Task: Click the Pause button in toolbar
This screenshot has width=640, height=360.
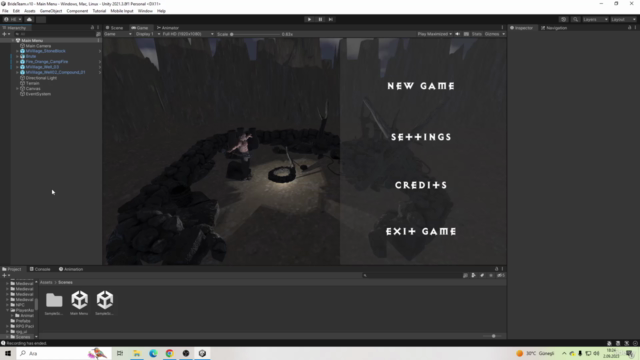Action: pyautogui.click(x=320, y=19)
